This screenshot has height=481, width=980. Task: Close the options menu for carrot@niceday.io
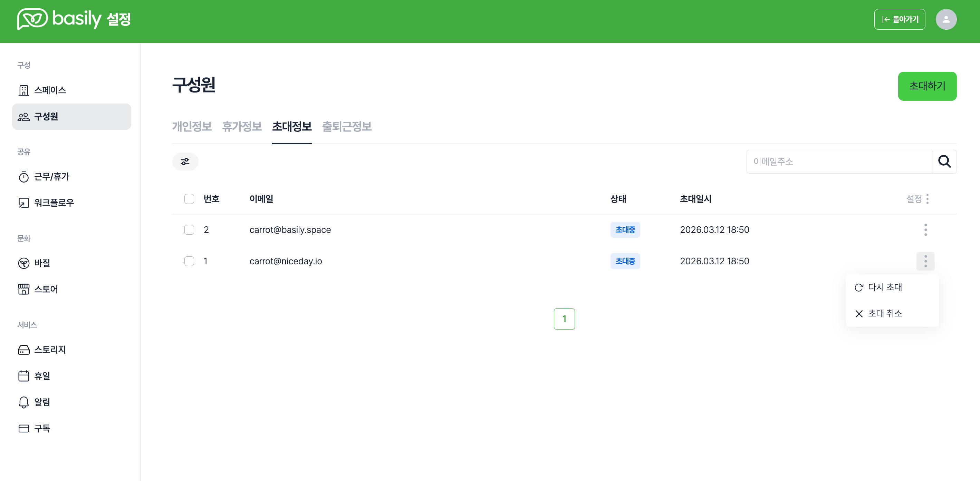coord(925,261)
